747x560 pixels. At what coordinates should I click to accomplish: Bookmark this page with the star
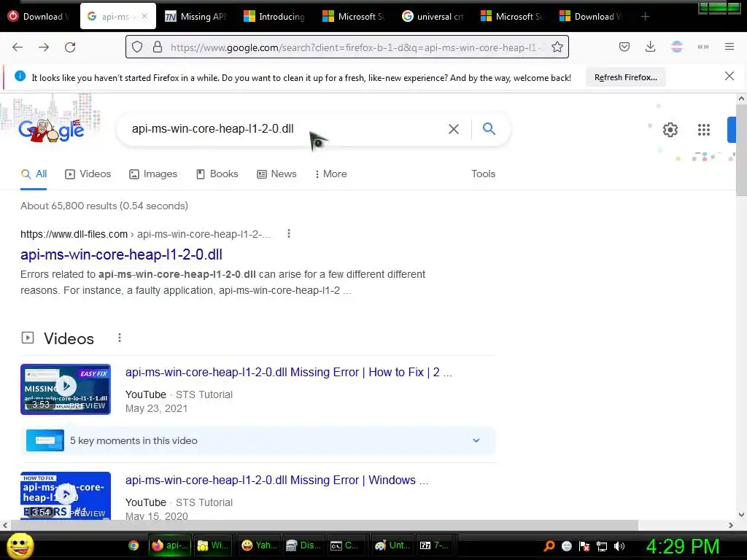coord(557,47)
